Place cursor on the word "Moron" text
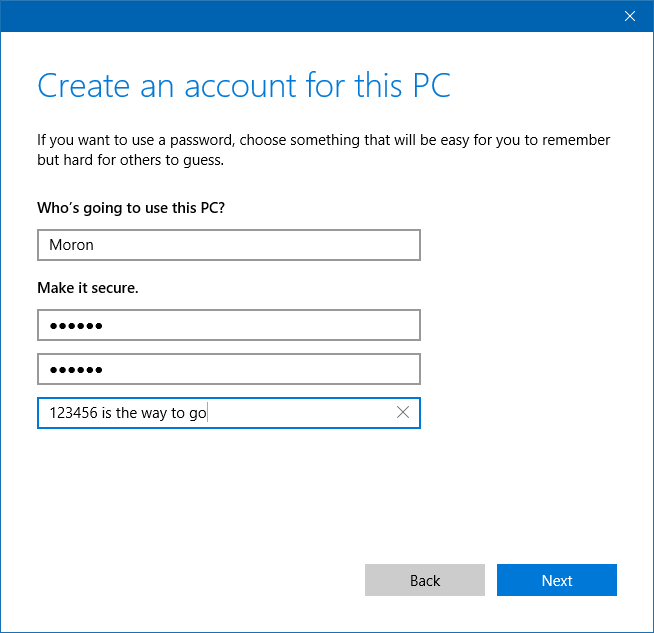Viewport: 654px width, 633px height. [71, 245]
